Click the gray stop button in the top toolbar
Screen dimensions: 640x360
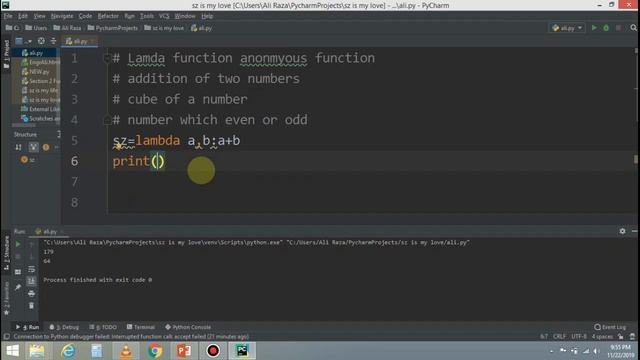(x=618, y=28)
